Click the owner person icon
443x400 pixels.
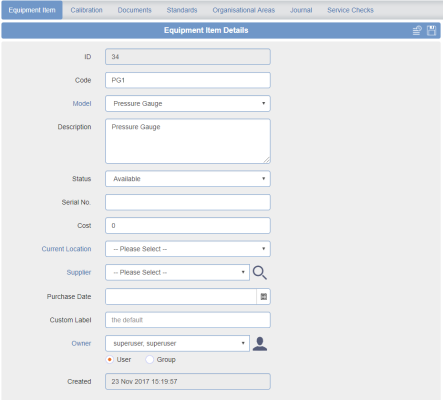click(x=260, y=343)
